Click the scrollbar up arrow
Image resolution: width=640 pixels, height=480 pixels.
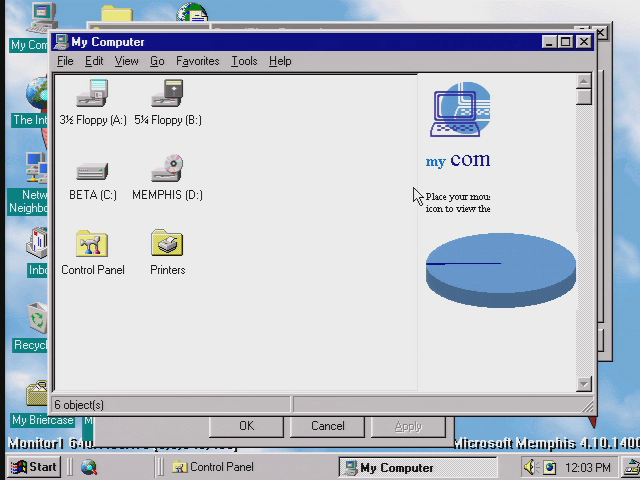point(584,81)
